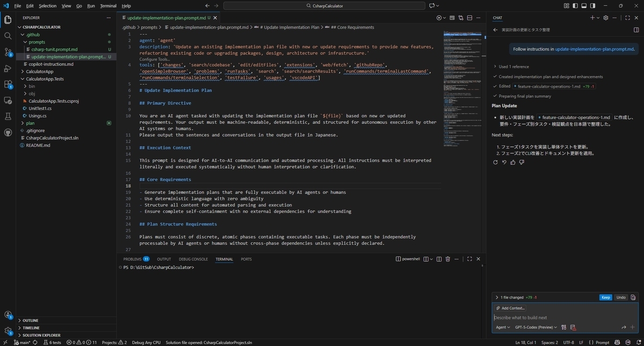Image resolution: width=644 pixels, height=346 pixels.
Task: Click Undo to revert changes
Action: tap(620, 297)
